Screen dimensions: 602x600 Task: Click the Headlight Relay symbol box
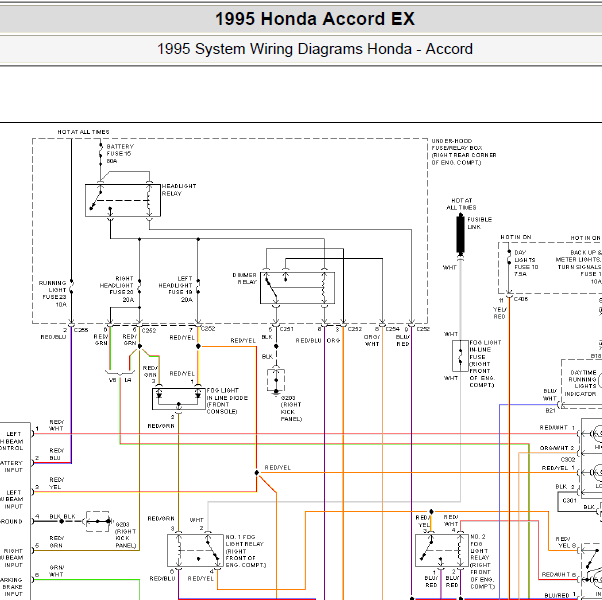click(x=123, y=200)
